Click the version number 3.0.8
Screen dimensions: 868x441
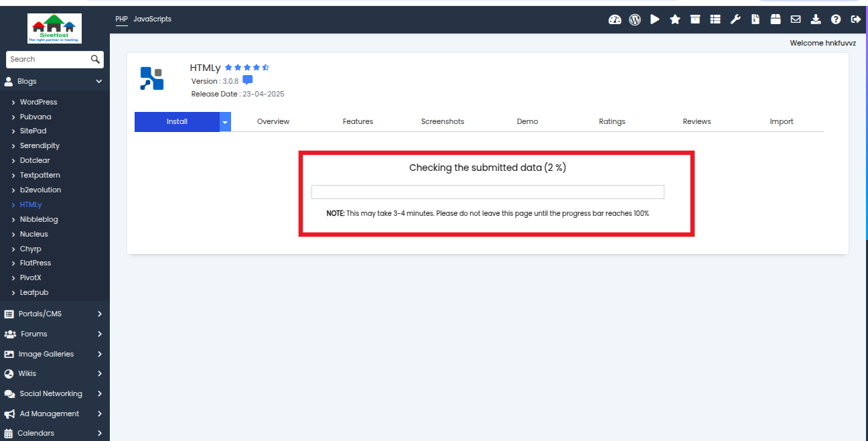(230, 81)
